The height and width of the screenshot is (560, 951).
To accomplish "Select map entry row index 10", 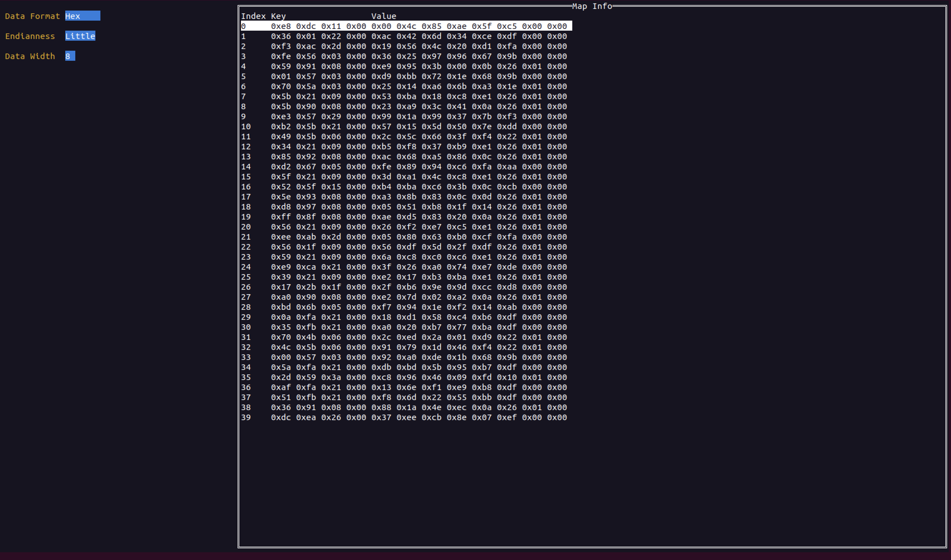I will pyautogui.click(x=406, y=126).
